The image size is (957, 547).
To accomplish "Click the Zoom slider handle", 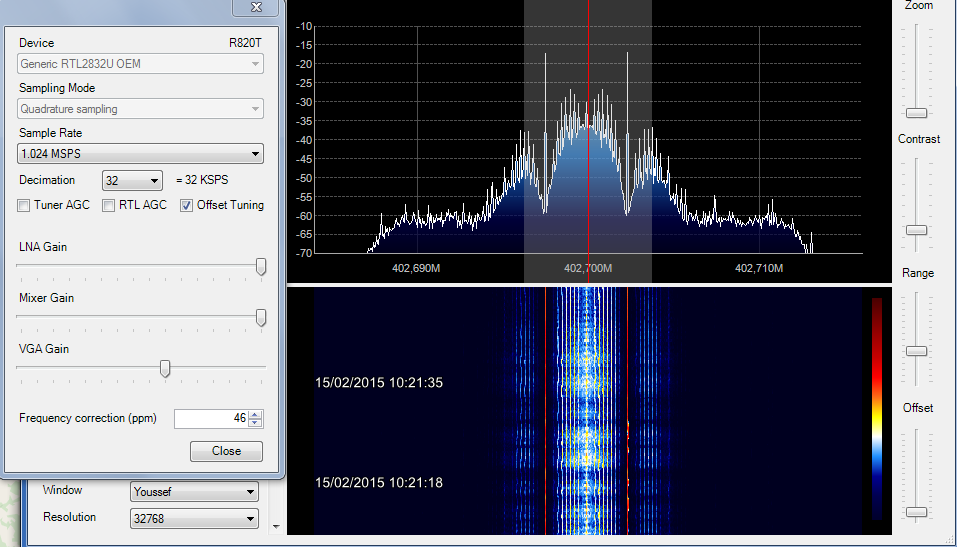I will point(916,112).
